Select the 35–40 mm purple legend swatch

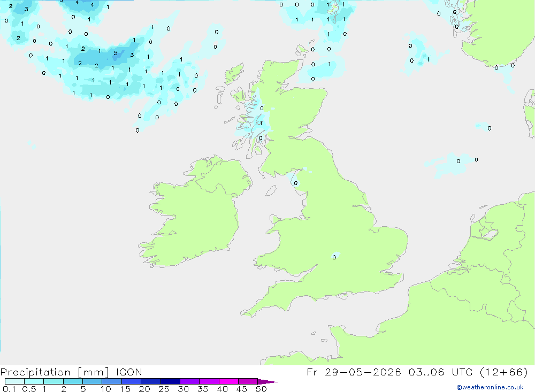(x=209, y=381)
